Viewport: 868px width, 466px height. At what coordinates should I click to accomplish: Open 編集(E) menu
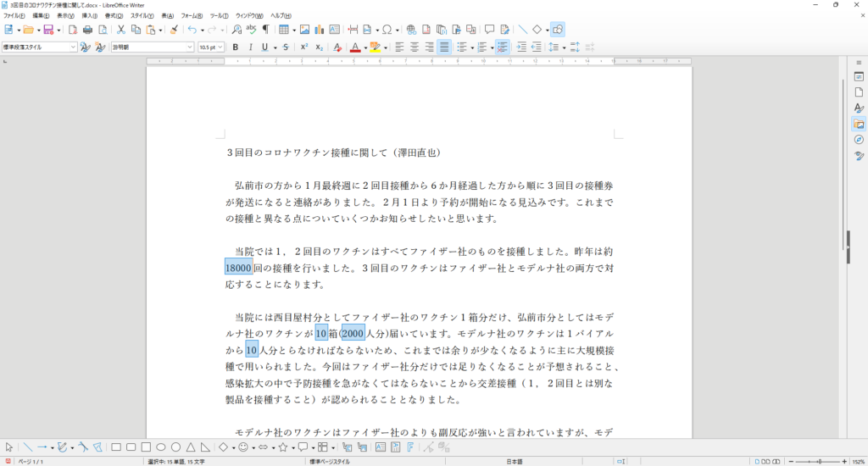point(41,16)
